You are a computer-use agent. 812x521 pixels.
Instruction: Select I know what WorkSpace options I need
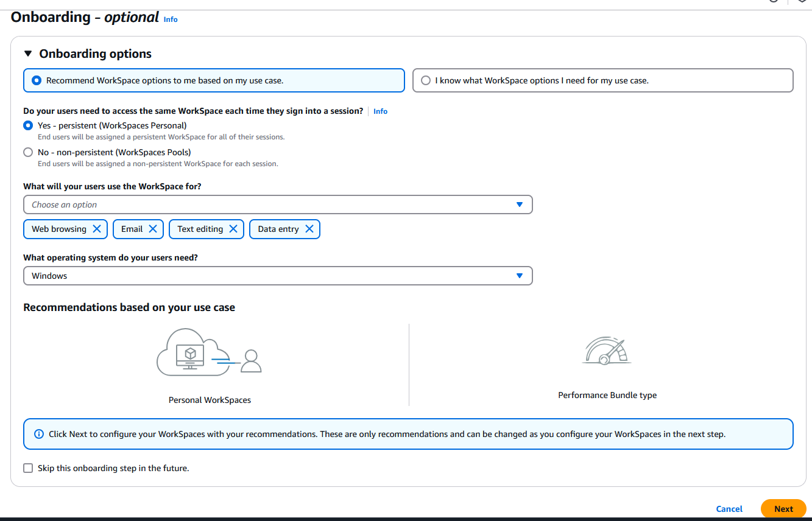coord(426,80)
